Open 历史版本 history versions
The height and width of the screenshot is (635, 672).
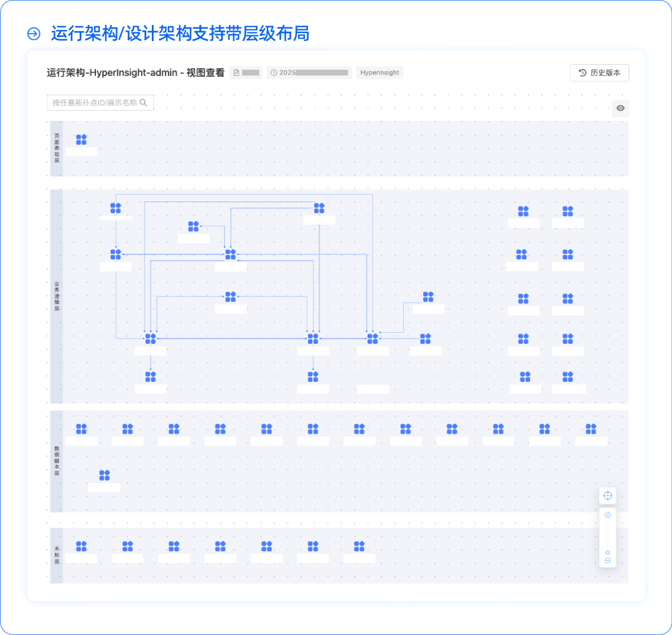(x=599, y=73)
